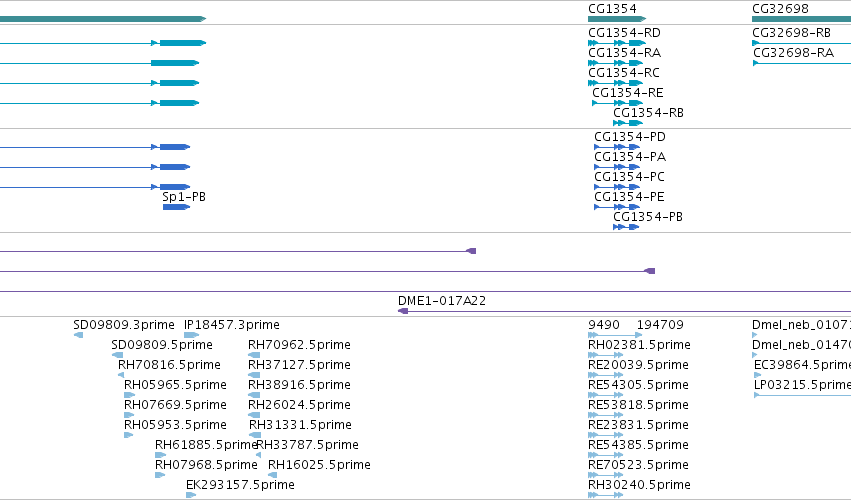Image resolution: width=851 pixels, height=500 pixels.
Task: Select the blue box under Sp1-PB
Action: tap(176, 207)
